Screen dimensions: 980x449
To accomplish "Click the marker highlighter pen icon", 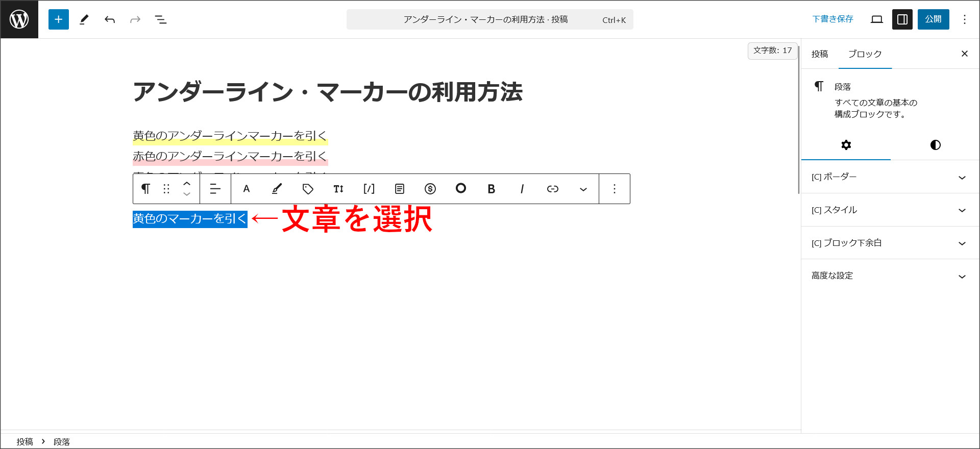I will tap(277, 189).
